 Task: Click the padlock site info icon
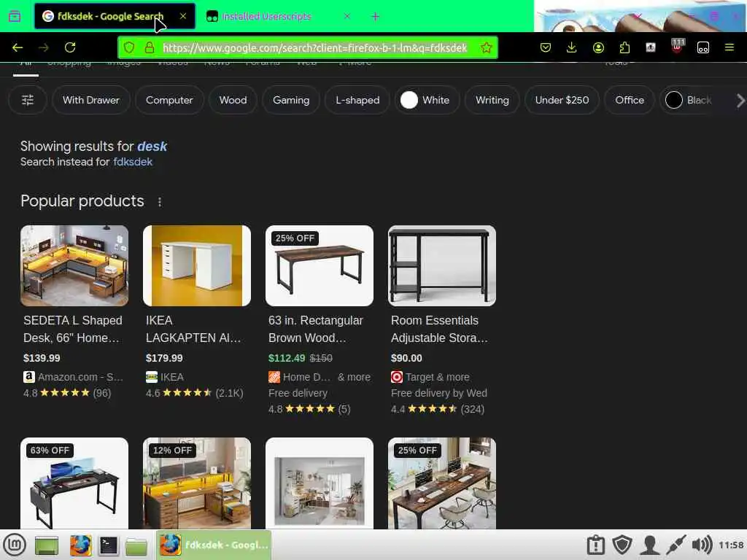coord(150,47)
